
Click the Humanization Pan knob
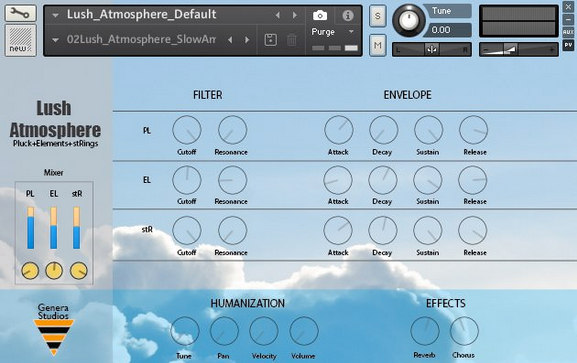click(x=224, y=331)
